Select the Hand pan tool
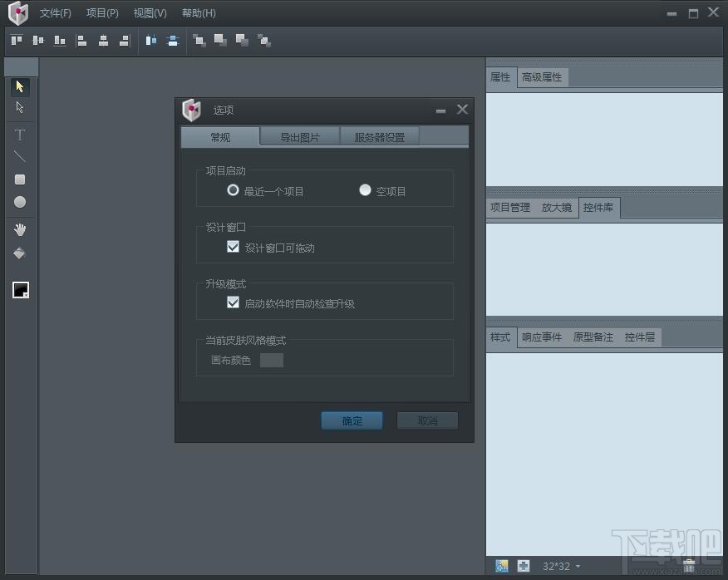Image resolution: width=728 pixels, height=580 pixels. click(19, 229)
